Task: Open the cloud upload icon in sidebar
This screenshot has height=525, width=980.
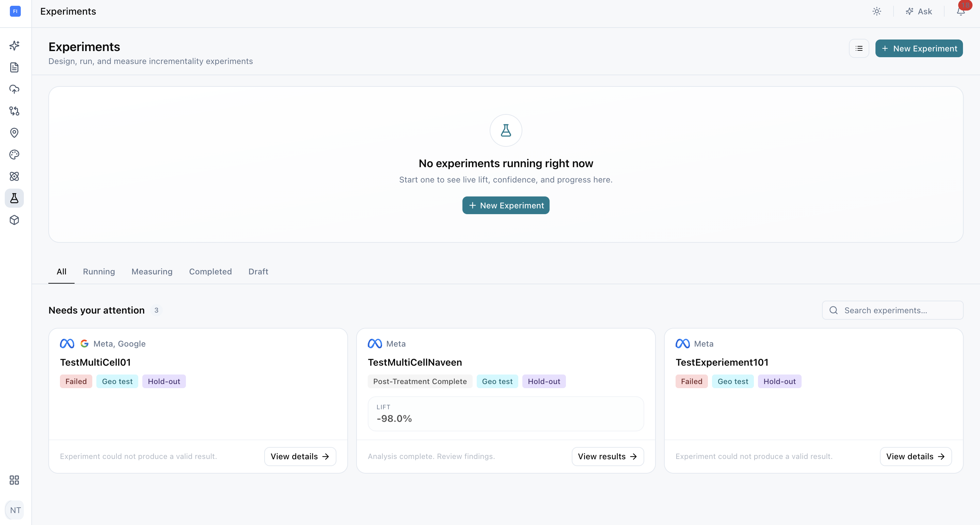Action: 14,89
